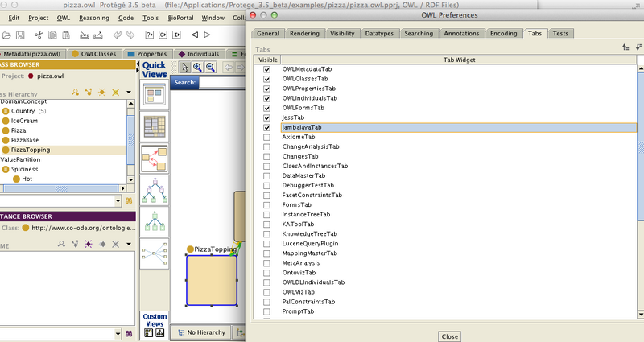Image resolution: width=644 pixels, height=342 pixels.
Task: Switch to the Datatypes preferences tab
Action: tap(379, 34)
